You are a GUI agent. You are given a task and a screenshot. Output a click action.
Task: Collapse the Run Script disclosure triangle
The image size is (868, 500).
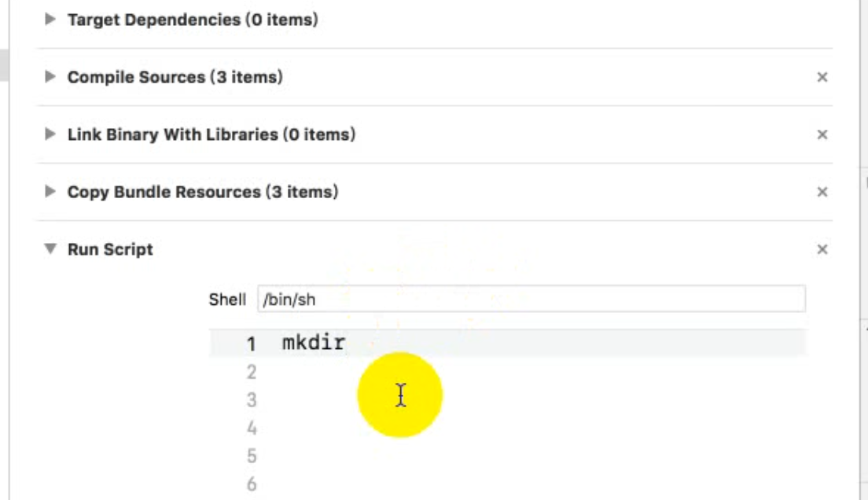pyautogui.click(x=51, y=250)
